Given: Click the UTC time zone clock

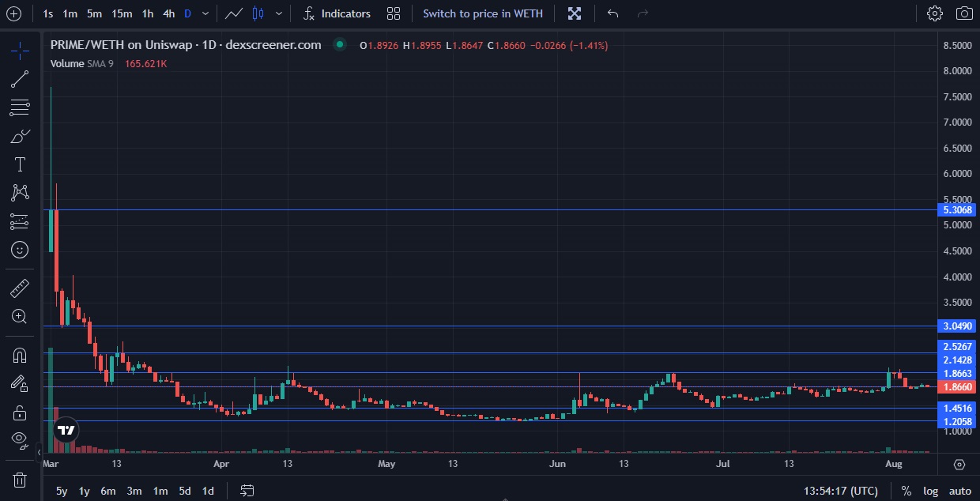Looking at the screenshot, I should coord(841,491).
